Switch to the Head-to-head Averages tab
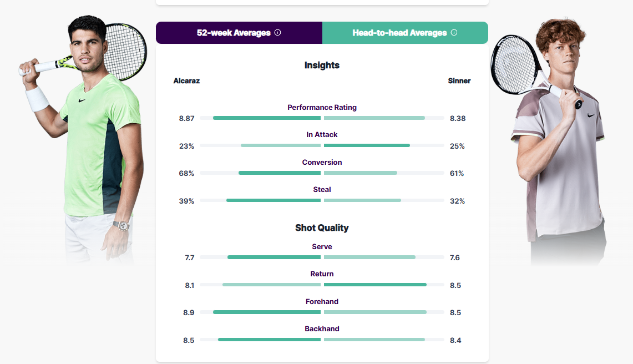 (x=405, y=33)
